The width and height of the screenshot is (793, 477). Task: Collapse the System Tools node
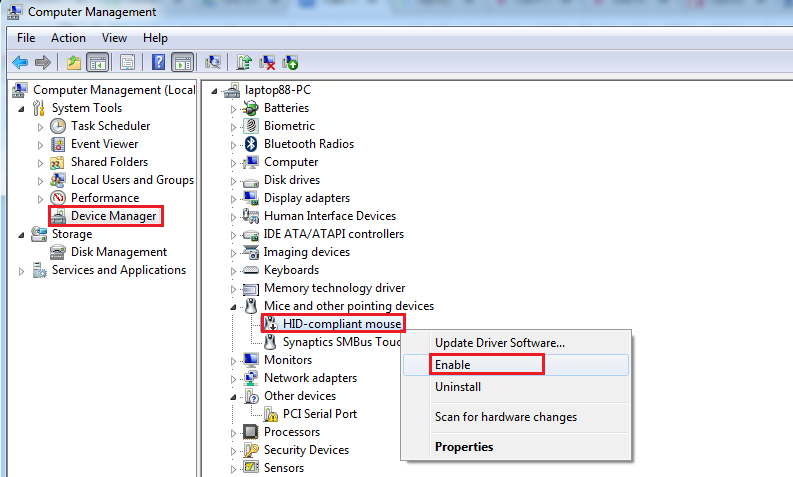[x=21, y=109]
